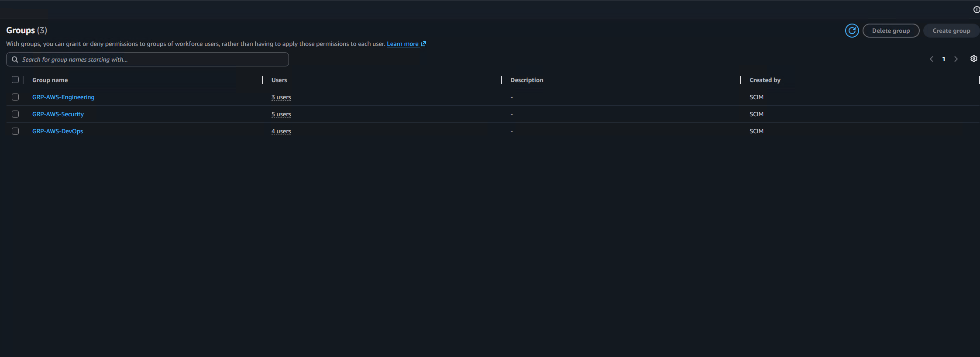
Task: Click external link icon beside Learn more
Action: pos(423,44)
